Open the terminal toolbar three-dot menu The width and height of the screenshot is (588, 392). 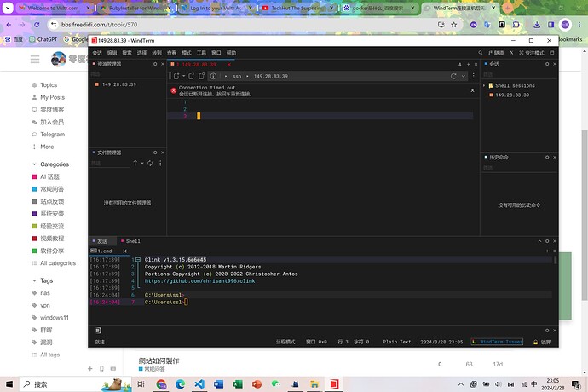[474, 76]
